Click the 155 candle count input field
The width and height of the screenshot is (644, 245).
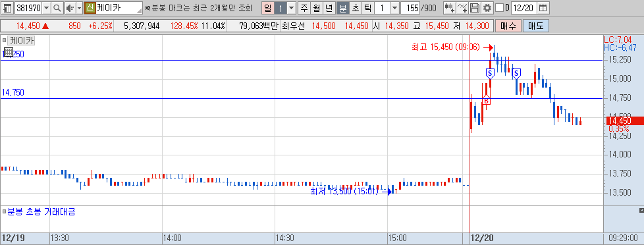[x=410, y=8]
